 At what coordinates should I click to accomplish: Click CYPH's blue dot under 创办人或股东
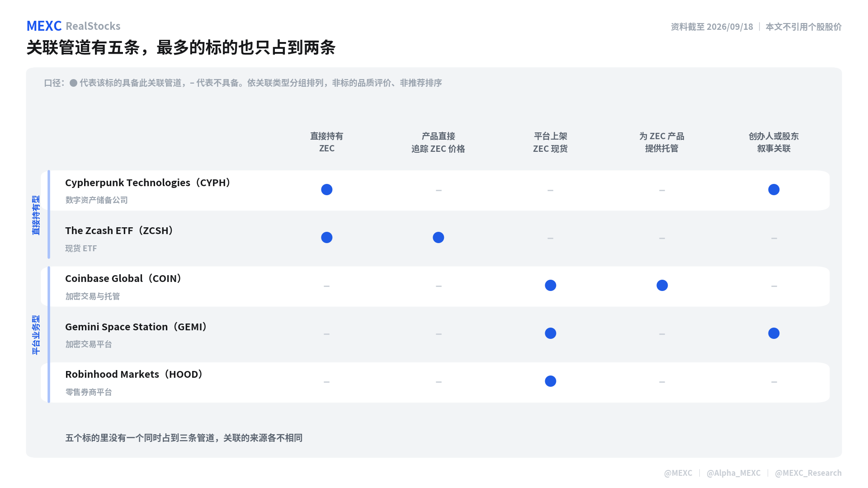point(774,189)
